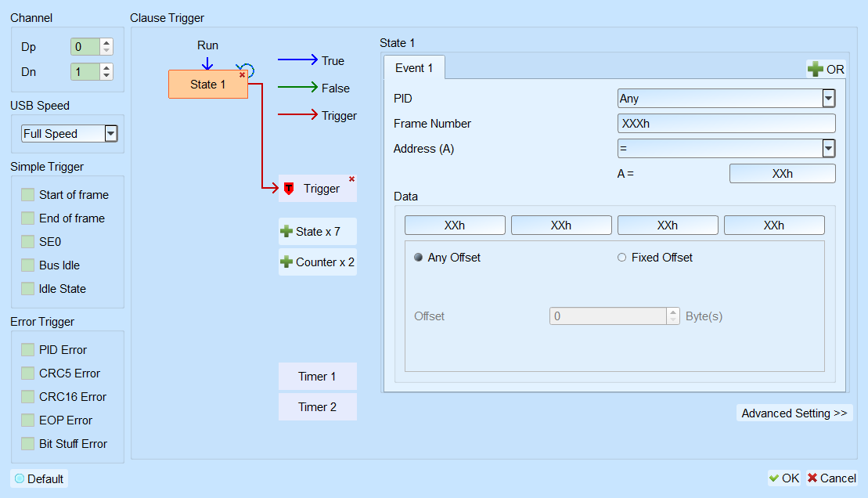Click the loop arrow icon on State 1

tap(246, 70)
